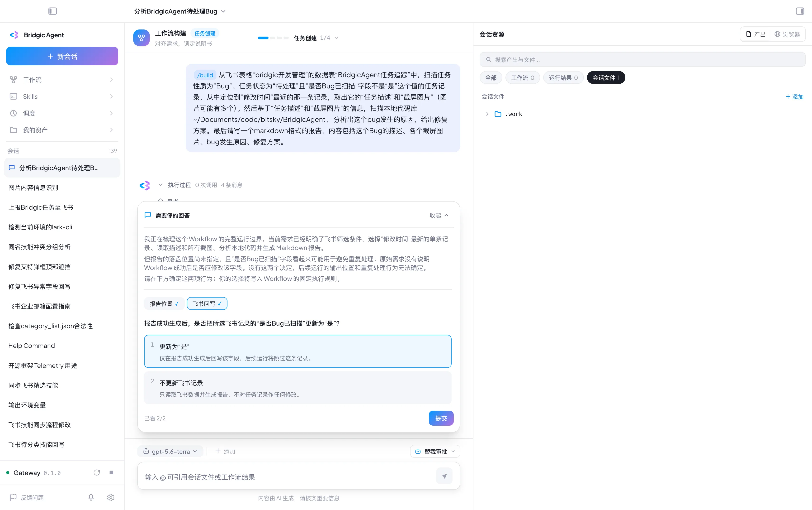
Task: Open the gpt-5.6-terra model dropdown
Action: point(170,451)
